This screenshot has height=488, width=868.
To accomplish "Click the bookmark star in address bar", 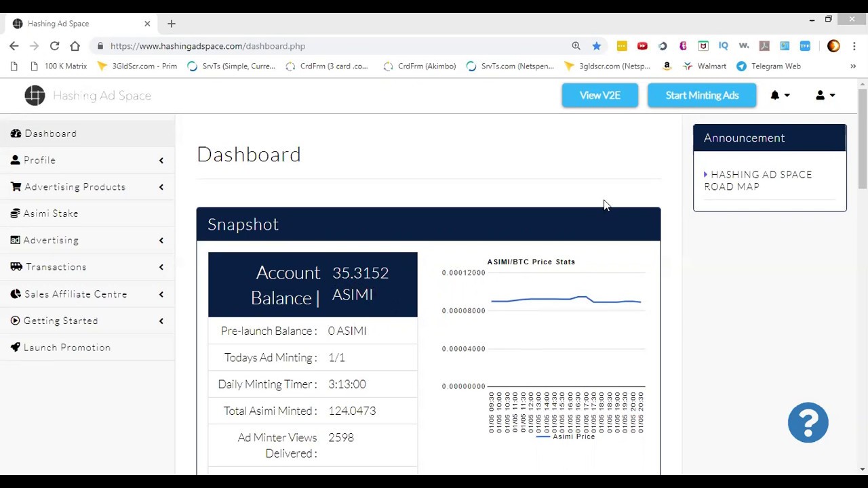I will (597, 46).
